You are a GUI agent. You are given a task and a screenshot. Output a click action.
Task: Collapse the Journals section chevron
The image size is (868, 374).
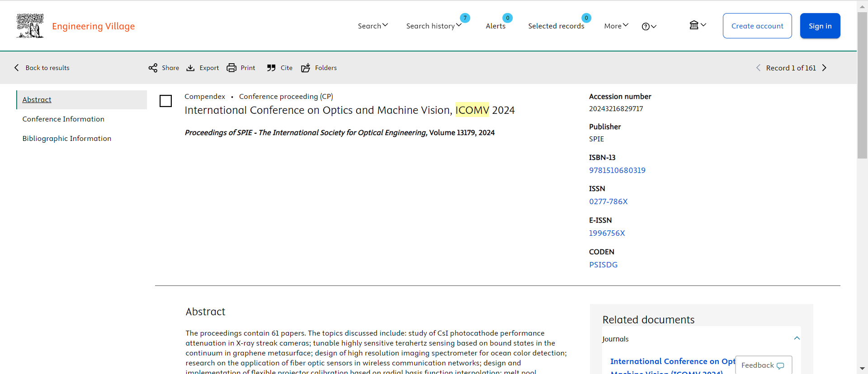(x=797, y=338)
